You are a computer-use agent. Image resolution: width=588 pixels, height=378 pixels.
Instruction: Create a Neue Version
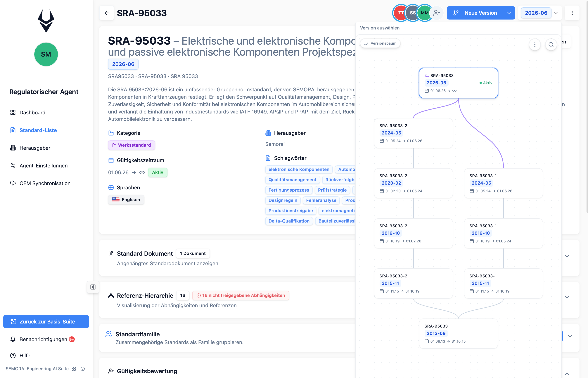click(475, 13)
